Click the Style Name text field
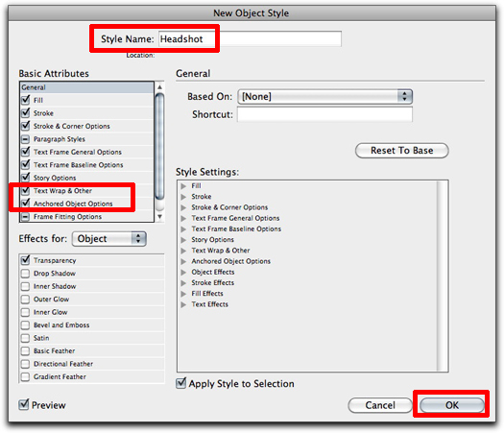This screenshot has width=504, height=433. pyautogui.click(x=250, y=39)
